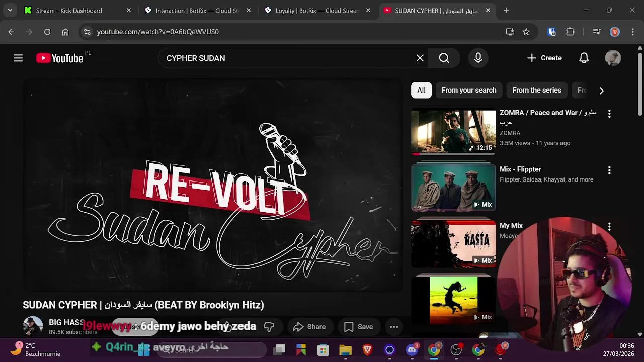Open the YouTube hamburger guide menu
Image resolution: width=644 pixels, height=362 pixels.
click(18, 58)
